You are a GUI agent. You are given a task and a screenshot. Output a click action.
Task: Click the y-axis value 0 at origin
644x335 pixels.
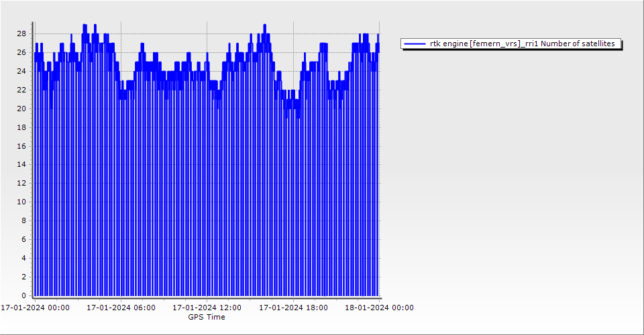23,295
